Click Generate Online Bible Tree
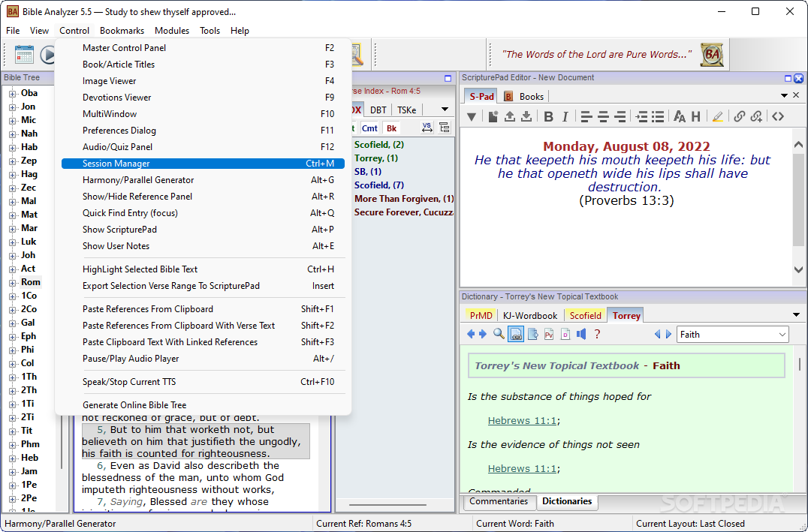Image resolution: width=808 pixels, height=532 pixels. [x=203, y=404]
